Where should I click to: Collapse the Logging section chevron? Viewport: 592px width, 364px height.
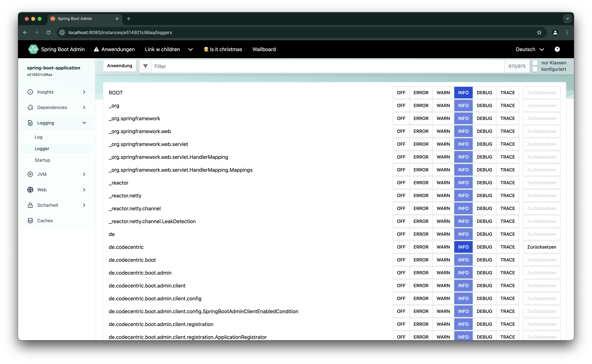(x=84, y=123)
